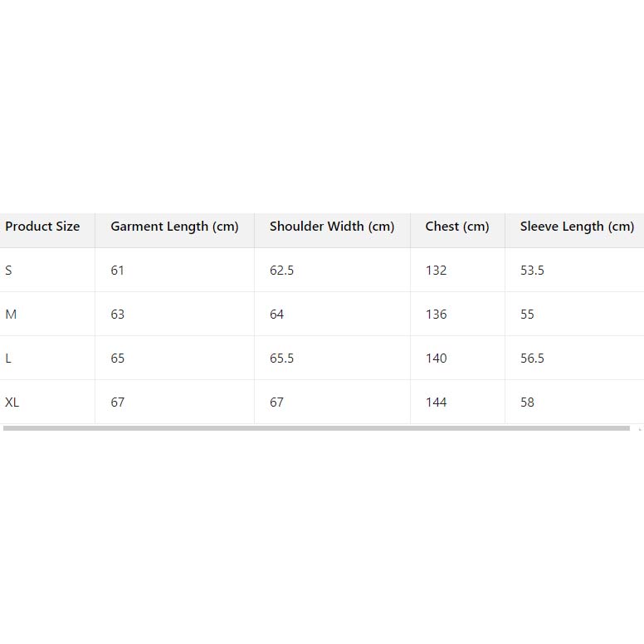Select the size S row label
The width and height of the screenshot is (644, 644).
[9, 271]
